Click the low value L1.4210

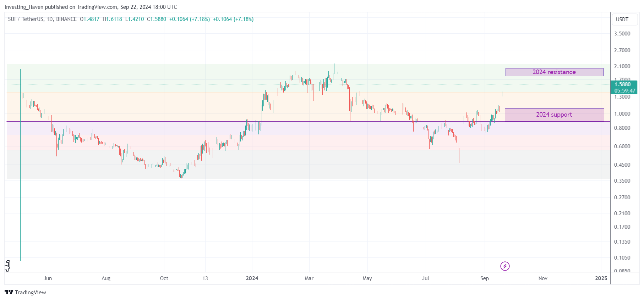(135, 19)
